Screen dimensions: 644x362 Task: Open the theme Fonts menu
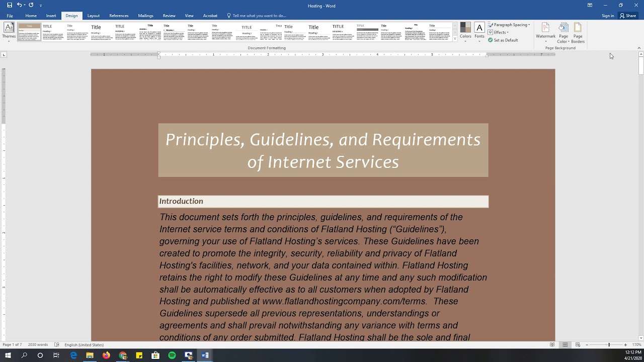pyautogui.click(x=479, y=32)
